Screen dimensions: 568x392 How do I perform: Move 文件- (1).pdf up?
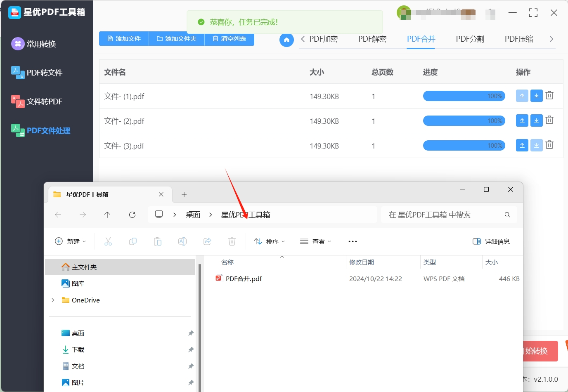pyautogui.click(x=522, y=96)
